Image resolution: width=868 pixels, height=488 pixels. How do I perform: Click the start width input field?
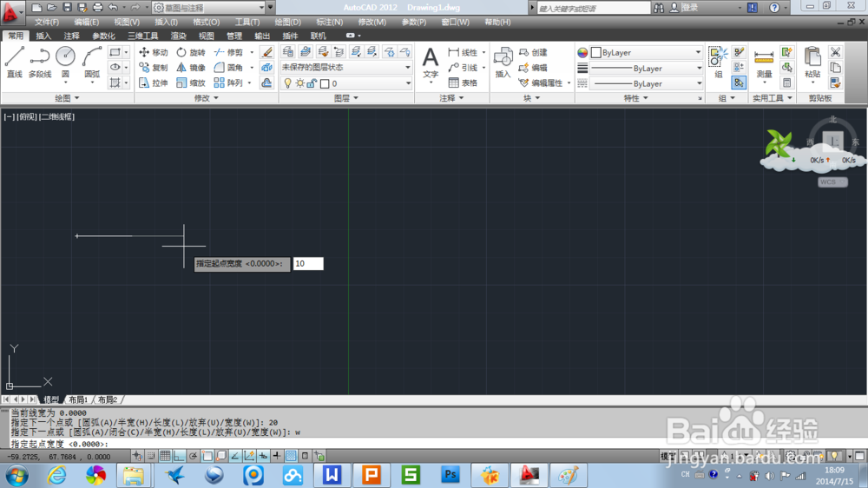click(308, 264)
